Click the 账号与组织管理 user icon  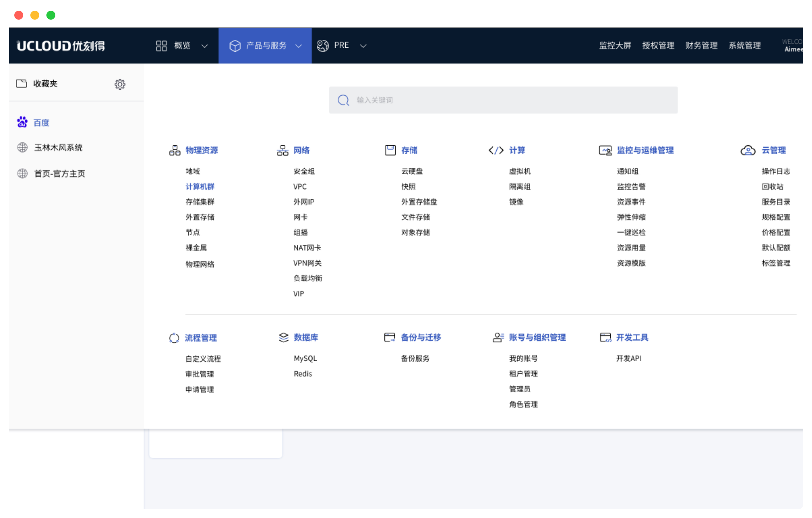[498, 337]
